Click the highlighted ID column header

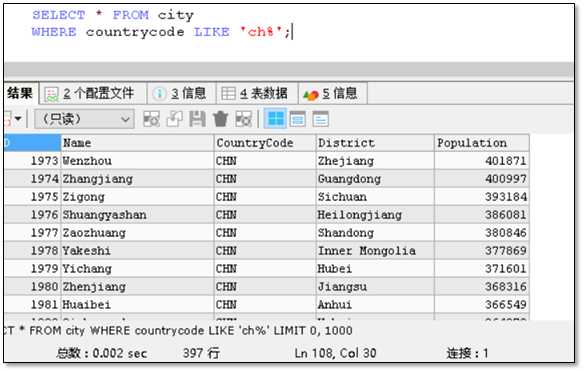pyautogui.click(x=32, y=143)
